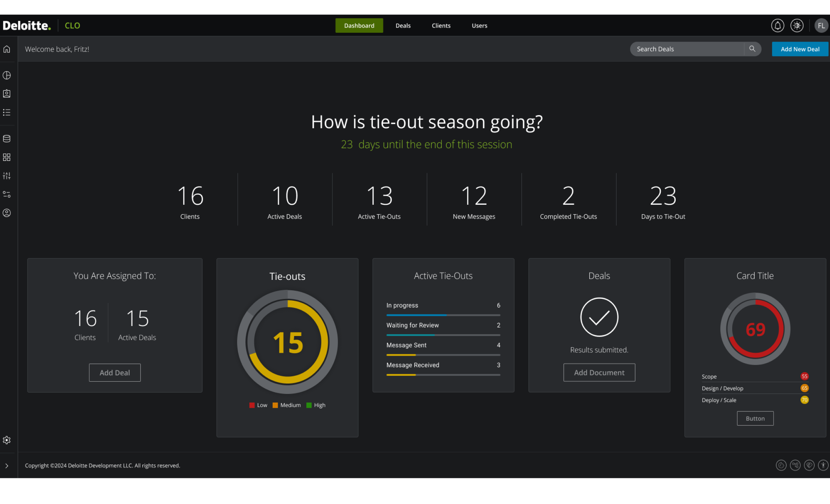Click the notifications bell icon
830x504 pixels.
(778, 25)
